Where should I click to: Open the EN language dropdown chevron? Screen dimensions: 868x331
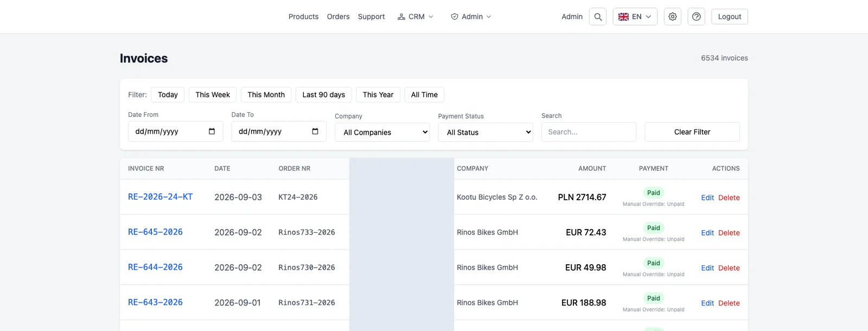coord(648,17)
